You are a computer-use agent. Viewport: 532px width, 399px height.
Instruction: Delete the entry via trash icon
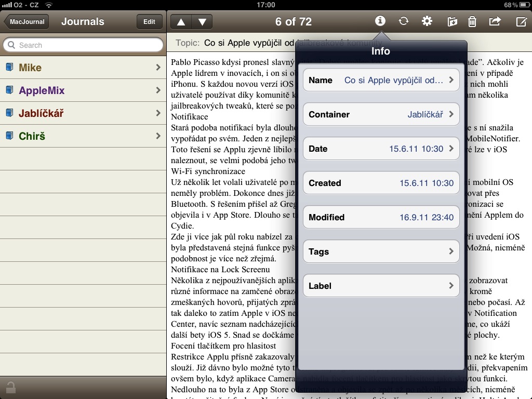tap(472, 21)
